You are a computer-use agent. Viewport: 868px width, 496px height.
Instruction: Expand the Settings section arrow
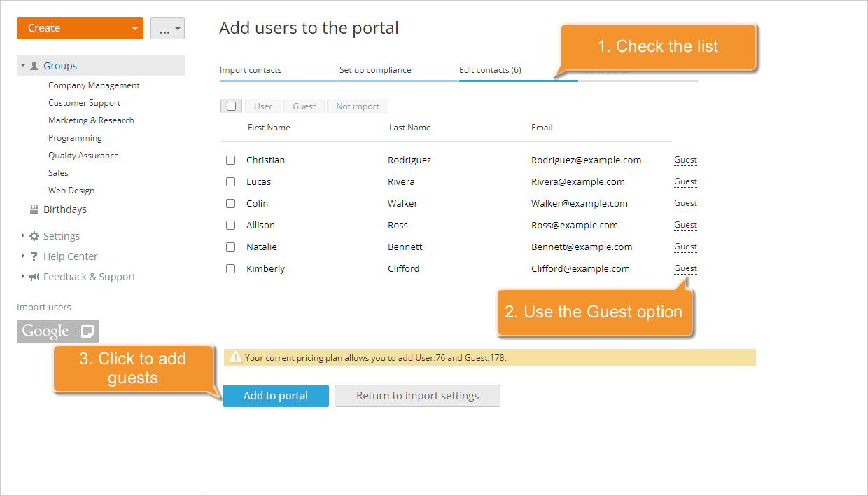click(x=23, y=236)
